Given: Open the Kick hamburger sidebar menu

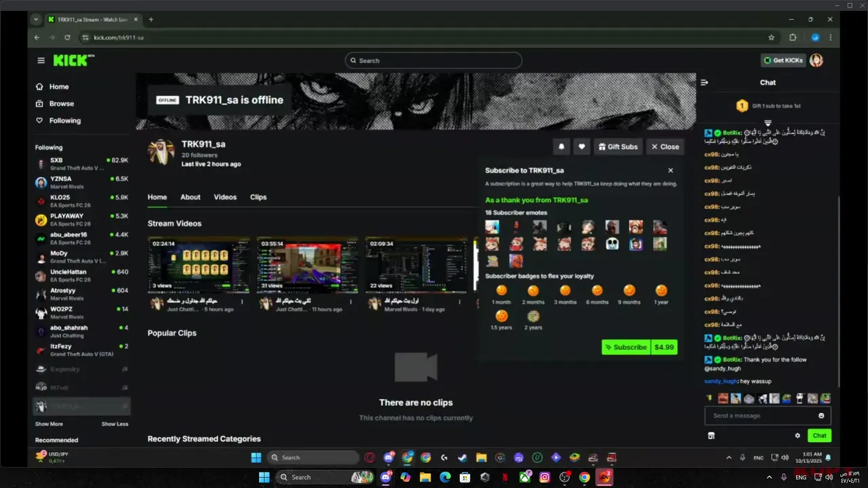Looking at the screenshot, I should pyautogui.click(x=41, y=60).
